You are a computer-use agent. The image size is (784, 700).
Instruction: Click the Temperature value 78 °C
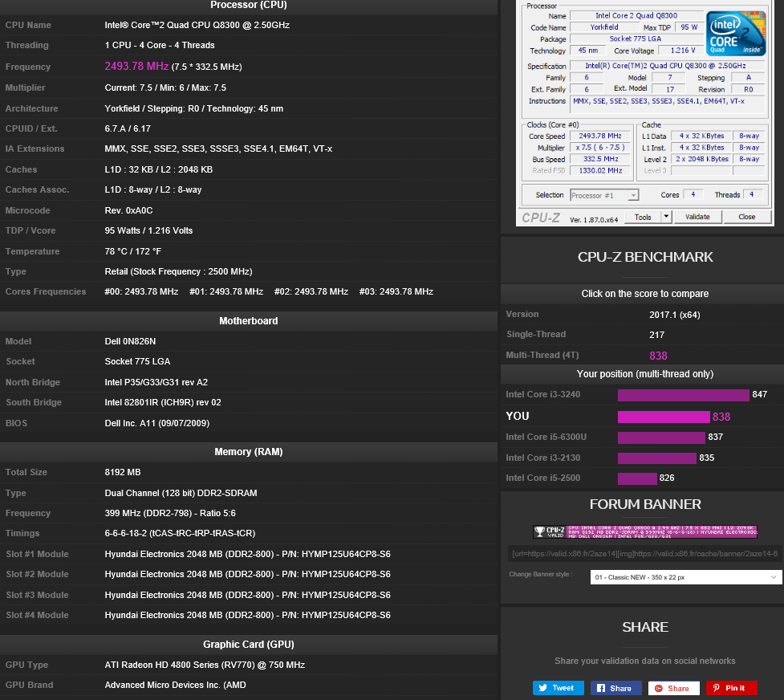[x=133, y=251]
